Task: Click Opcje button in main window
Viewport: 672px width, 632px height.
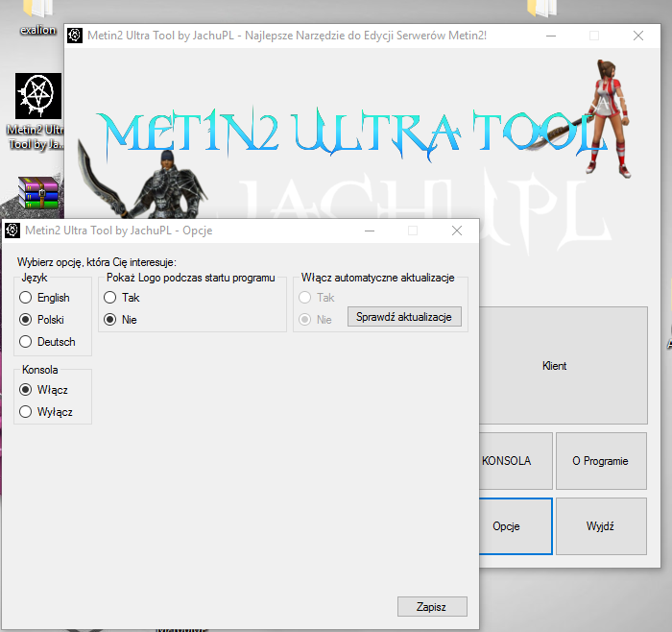Action: pyautogui.click(x=516, y=526)
